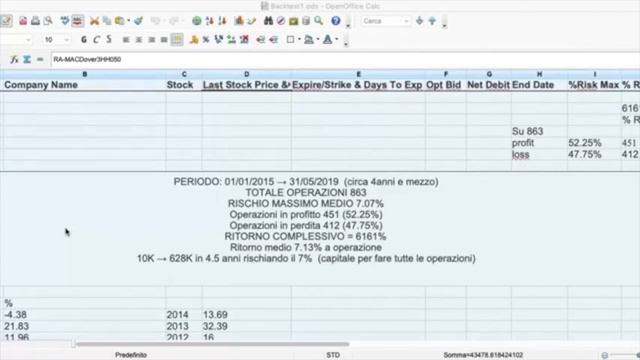Open the Paste options dropdown arrow
The width and height of the screenshot is (640, 360).
tap(129, 21)
